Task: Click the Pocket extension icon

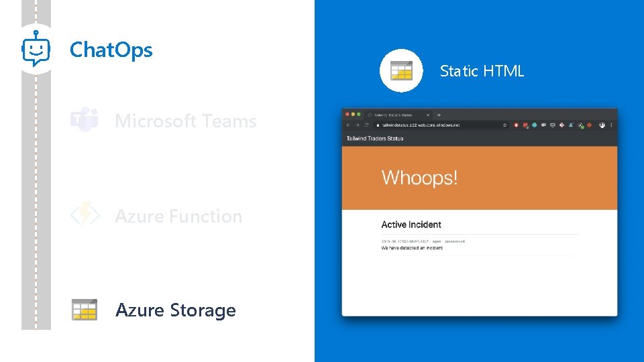Action: coord(552,125)
